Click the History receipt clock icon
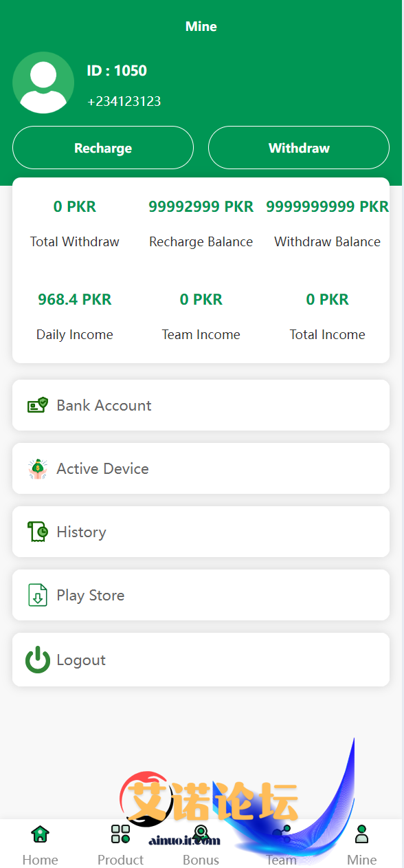 [x=38, y=532]
